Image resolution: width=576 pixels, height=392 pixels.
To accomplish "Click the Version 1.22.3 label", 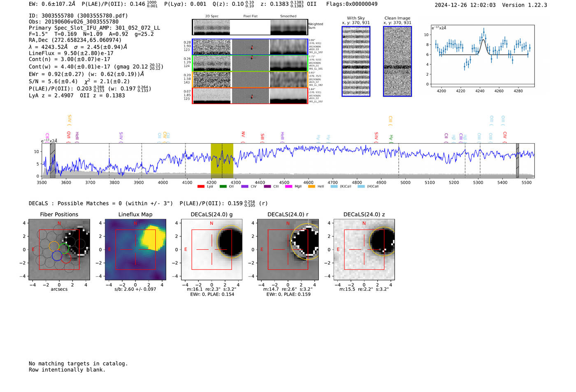I will point(525,5).
